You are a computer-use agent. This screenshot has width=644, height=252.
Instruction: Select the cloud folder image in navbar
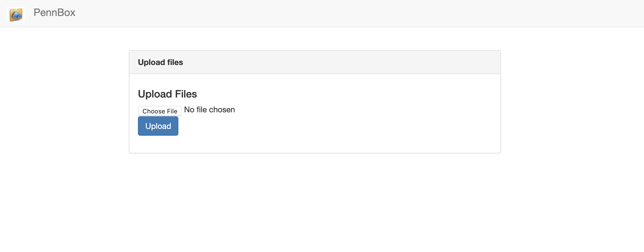[x=16, y=15]
